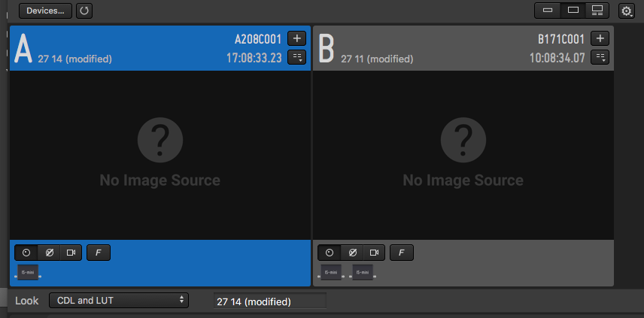Open the CDL and LUT look dropdown

tap(119, 301)
